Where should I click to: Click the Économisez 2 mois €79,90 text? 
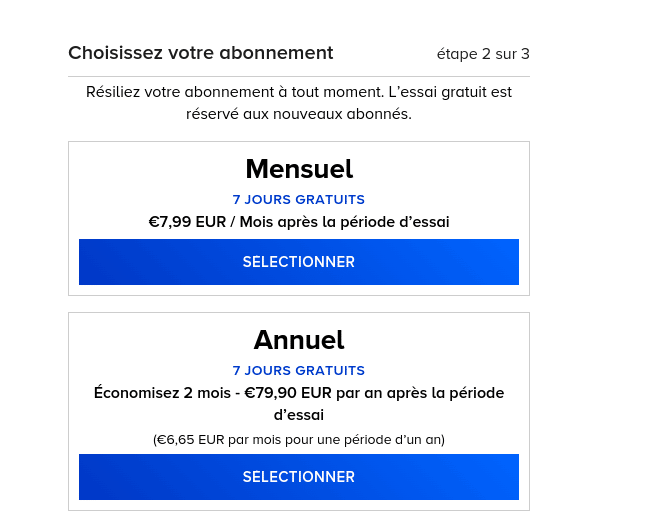[x=299, y=393]
